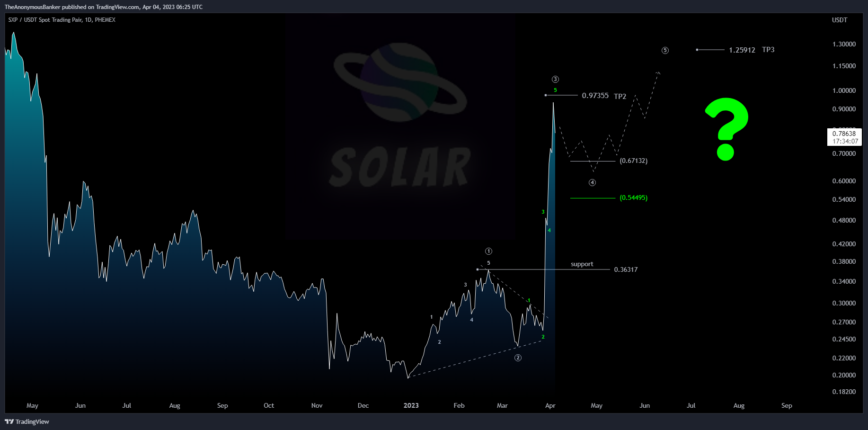Click the (0.67132) level label
The height and width of the screenshot is (430, 868).
[x=634, y=161]
